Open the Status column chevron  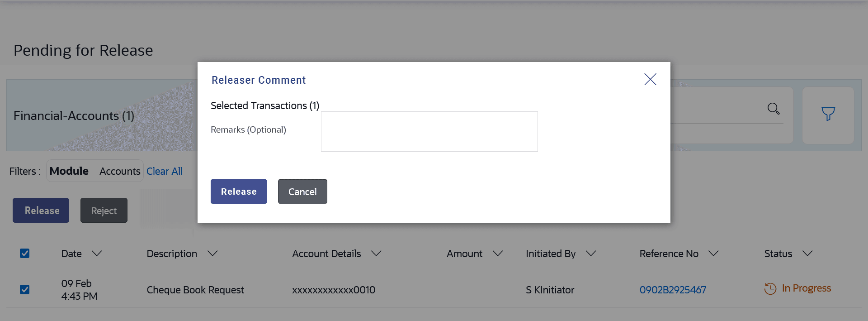tap(807, 254)
